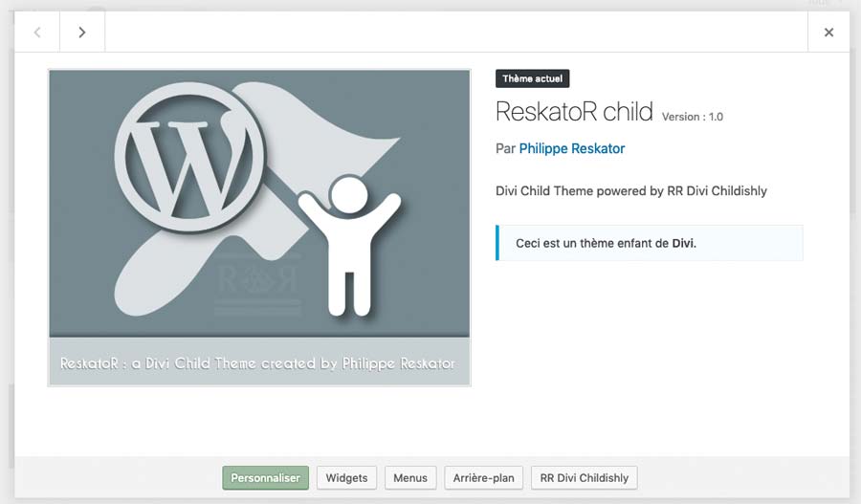Click the "Version : 1.0" label
Screen dimensions: 861x504
click(693, 117)
